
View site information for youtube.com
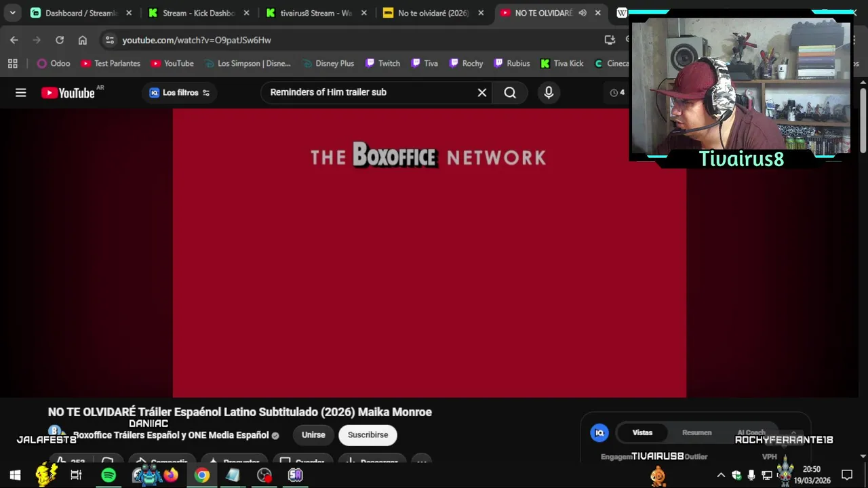[x=110, y=40]
